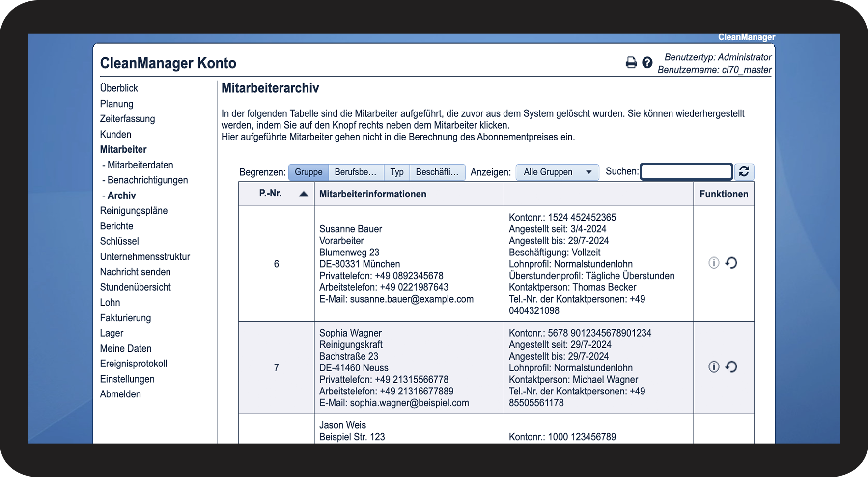Sort by P.-Nr. using arrow icon
868x477 pixels.
click(304, 194)
